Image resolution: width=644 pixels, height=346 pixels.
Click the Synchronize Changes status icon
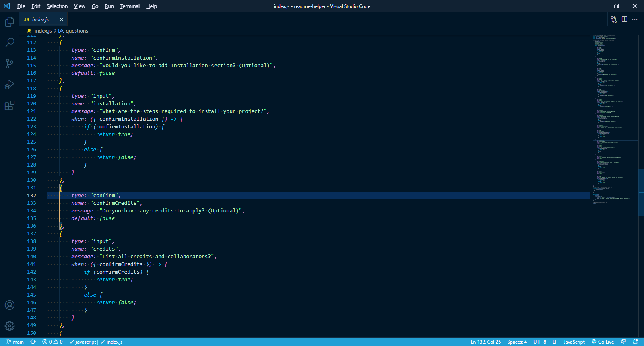[33, 342]
